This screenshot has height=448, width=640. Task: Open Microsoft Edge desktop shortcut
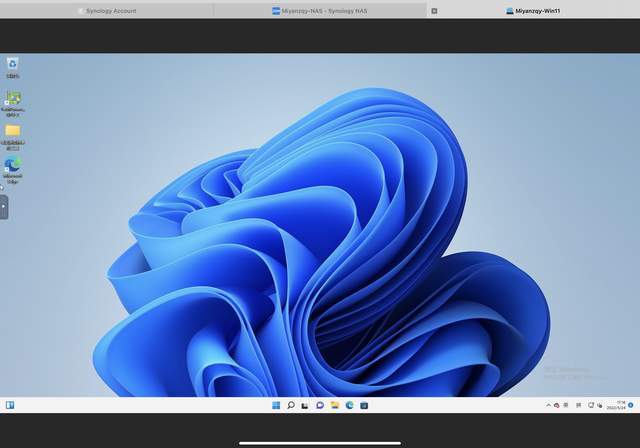[12, 165]
